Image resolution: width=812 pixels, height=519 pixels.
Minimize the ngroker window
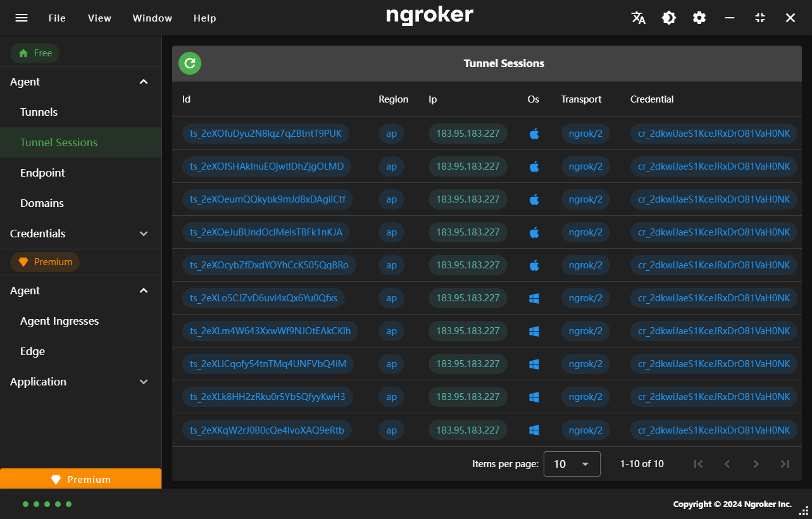click(730, 18)
